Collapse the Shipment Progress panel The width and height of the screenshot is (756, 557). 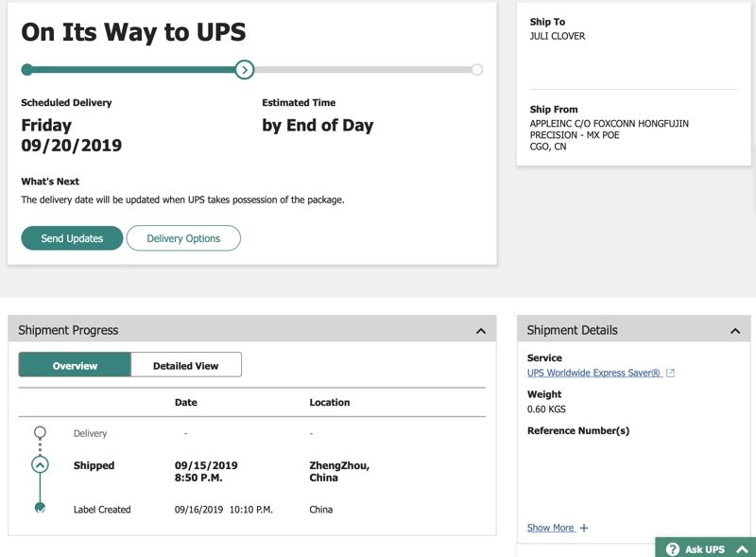pos(480,331)
